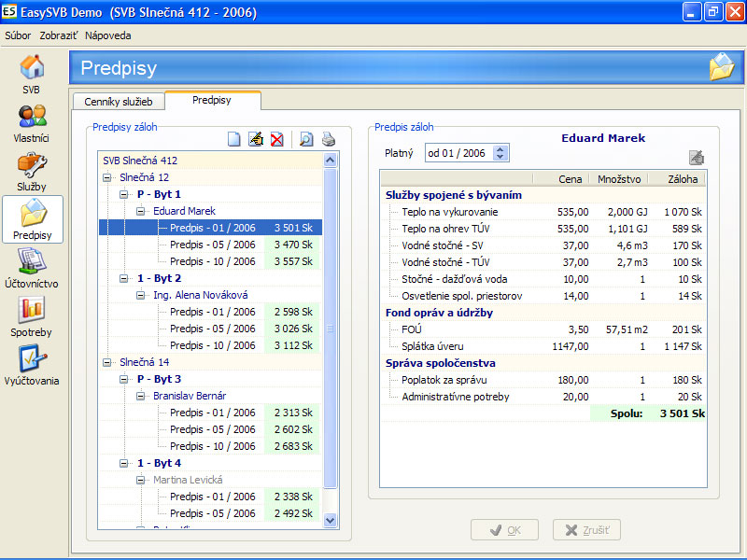Create a new predpis with blank page icon
Image resolution: width=747 pixels, height=560 pixels.
(x=234, y=139)
